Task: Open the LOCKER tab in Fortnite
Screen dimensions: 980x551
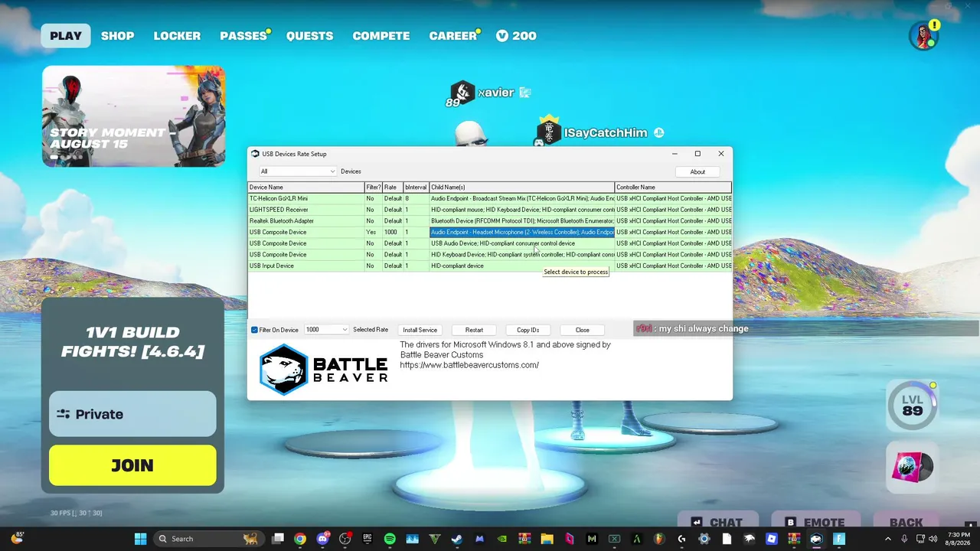Action: 177,36
